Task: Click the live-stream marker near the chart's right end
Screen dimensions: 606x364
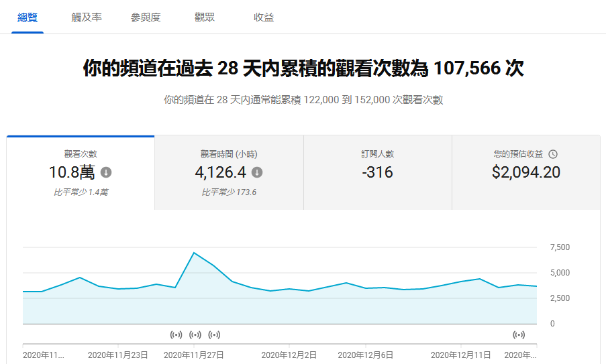Action: [x=519, y=335]
